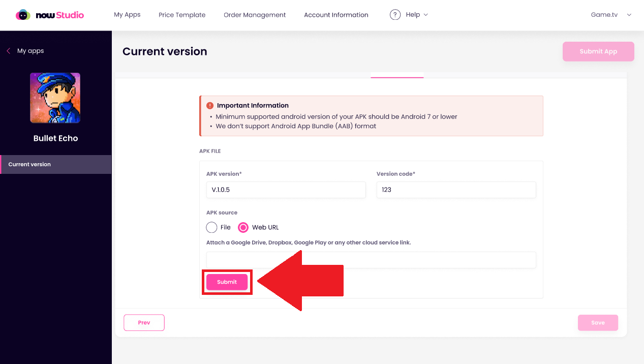Click the now Studio logo icon
Viewport: 644px width, 364px height.
tap(23, 15)
